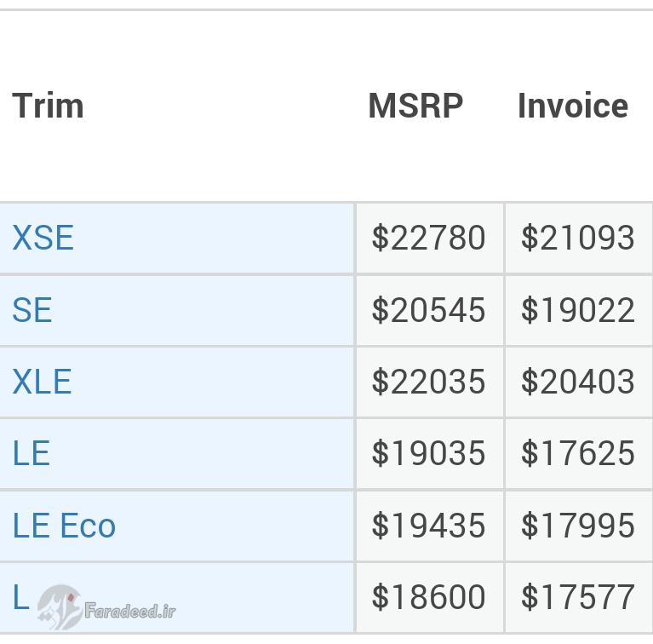The image size is (653, 644).
Task: Open the LE Eco trim link
Action: pyautogui.click(x=64, y=526)
